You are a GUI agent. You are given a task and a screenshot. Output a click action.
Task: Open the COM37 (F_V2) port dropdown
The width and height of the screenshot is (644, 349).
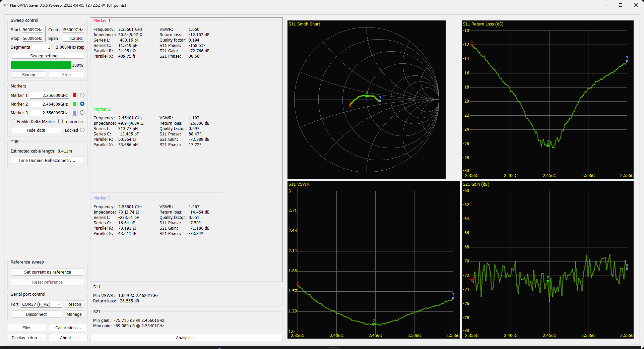tap(42, 304)
